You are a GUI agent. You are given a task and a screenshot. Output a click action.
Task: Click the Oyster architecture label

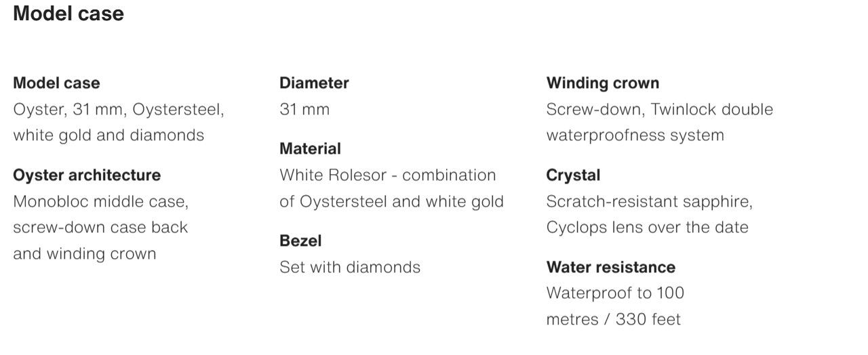[x=87, y=175]
